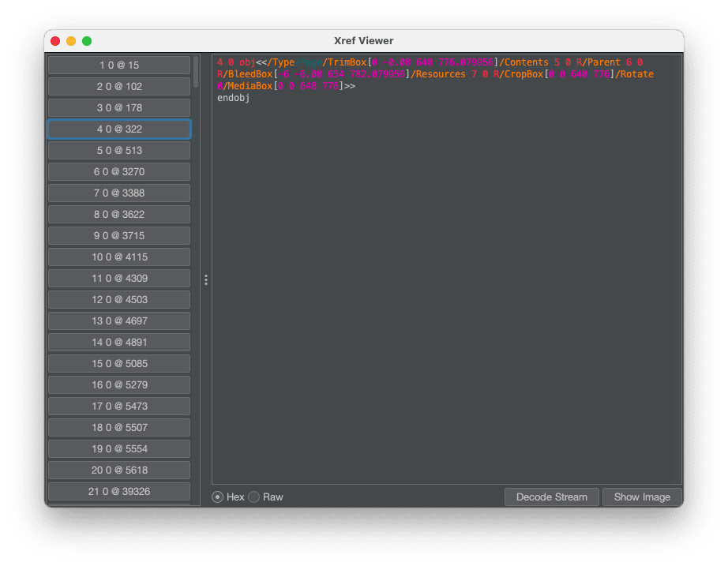Select xref entry 12 0 @ 4503
This screenshot has height=566, width=728.
click(118, 299)
